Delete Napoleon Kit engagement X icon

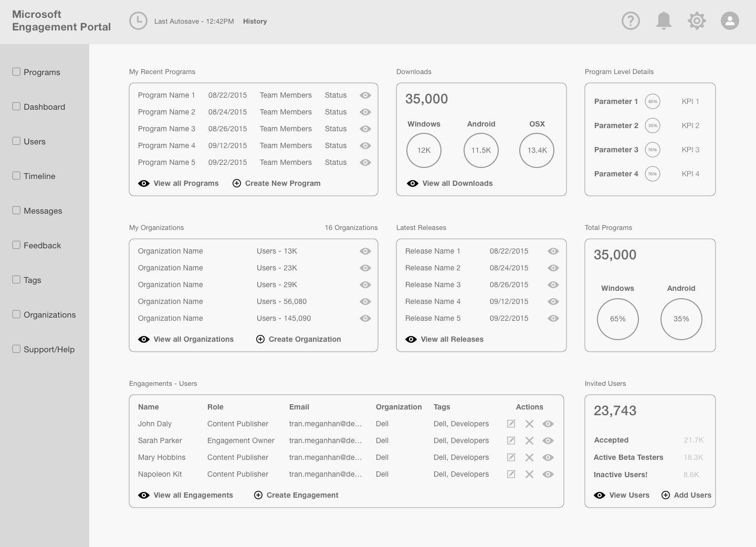click(x=529, y=474)
